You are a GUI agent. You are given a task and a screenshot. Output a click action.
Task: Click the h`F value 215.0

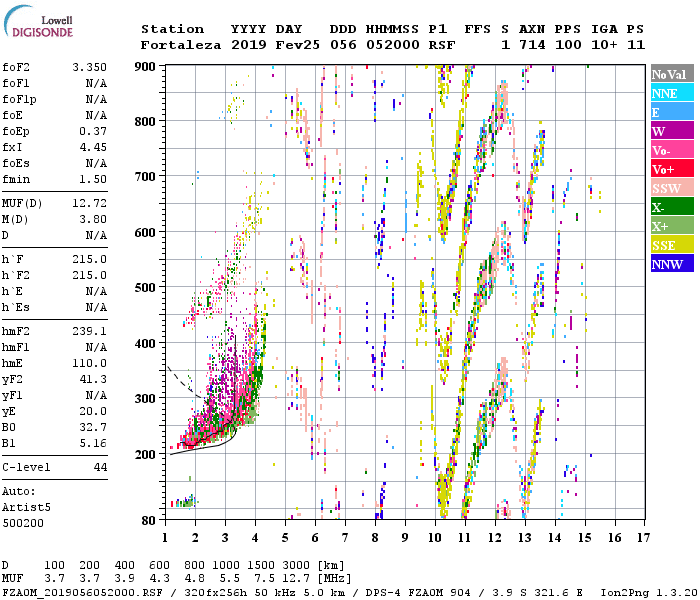[x=90, y=259]
